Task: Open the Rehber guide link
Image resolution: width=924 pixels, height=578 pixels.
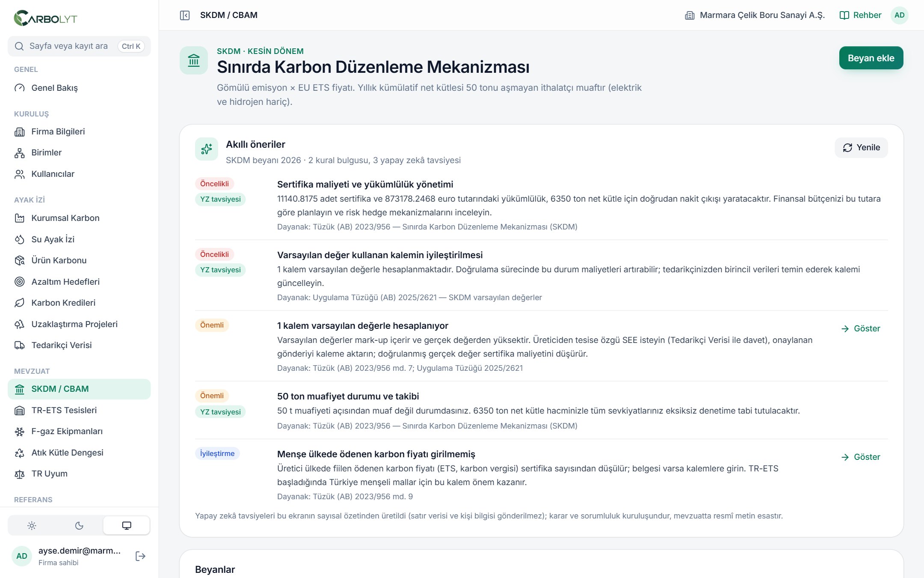Action: (860, 15)
